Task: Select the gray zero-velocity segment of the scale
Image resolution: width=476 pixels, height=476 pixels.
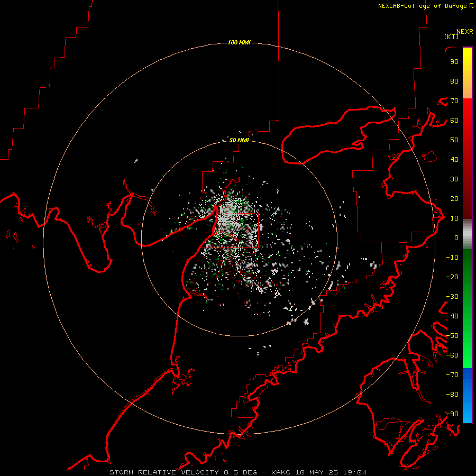Action: (x=467, y=234)
